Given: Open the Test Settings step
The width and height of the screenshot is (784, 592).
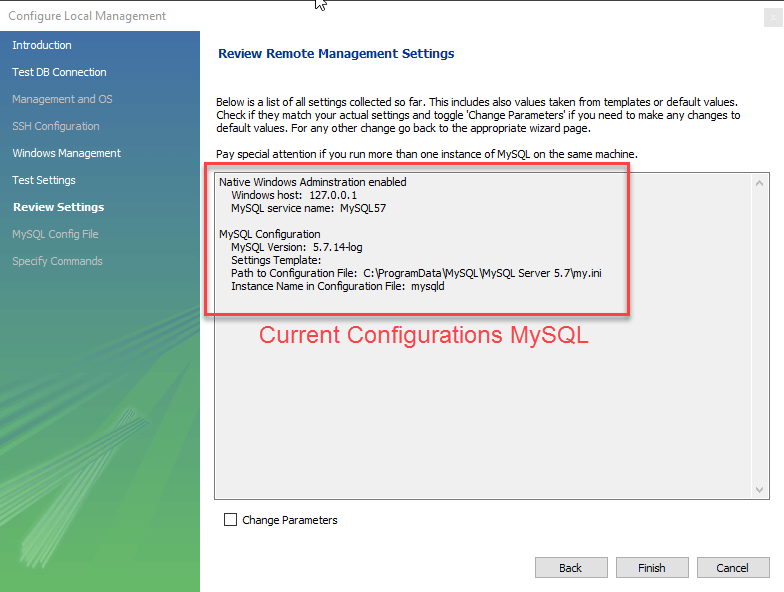Looking at the screenshot, I should (x=44, y=180).
